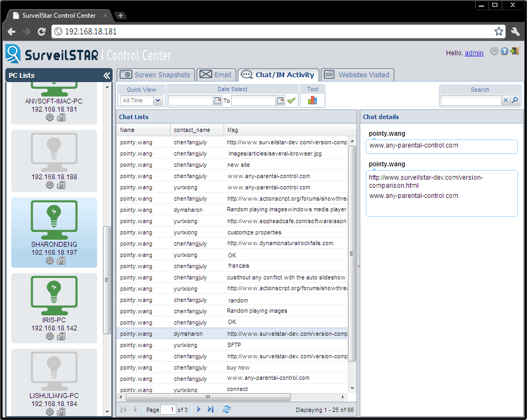Focus the start date input field
Viewport: 527px width, 420px height.
[x=191, y=100]
